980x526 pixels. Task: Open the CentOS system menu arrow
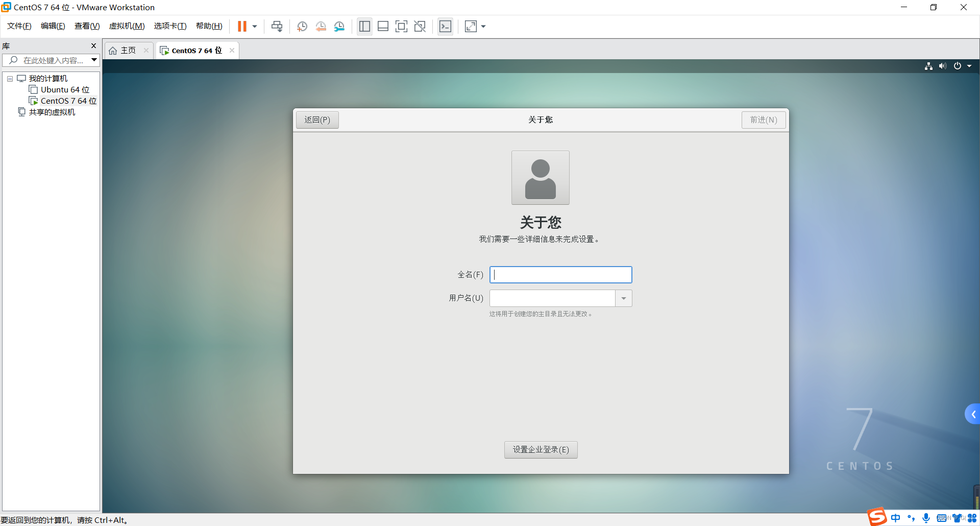(969, 66)
